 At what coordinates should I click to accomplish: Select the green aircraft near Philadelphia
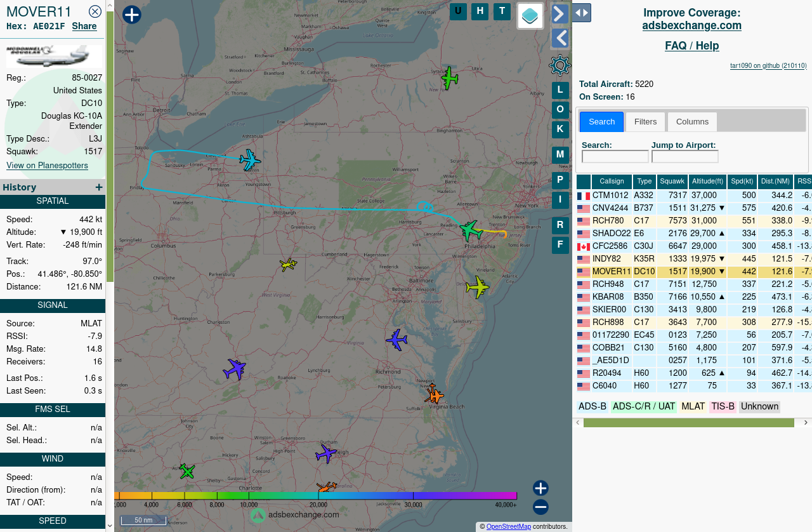(x=471, y=230)
